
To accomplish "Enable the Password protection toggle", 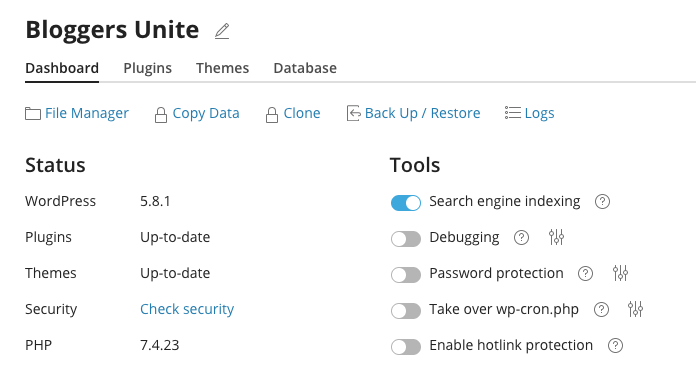I will [x=406, y=275].
